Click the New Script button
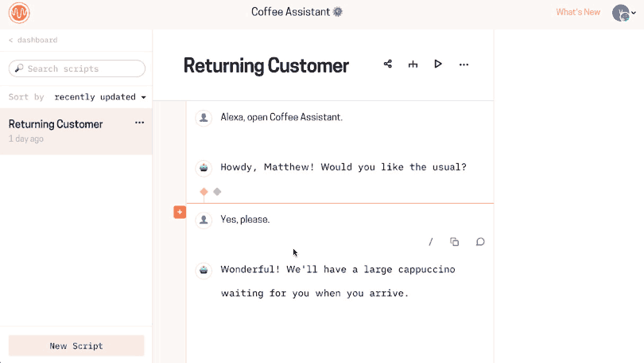644x363 pixels. click(76, 345)
